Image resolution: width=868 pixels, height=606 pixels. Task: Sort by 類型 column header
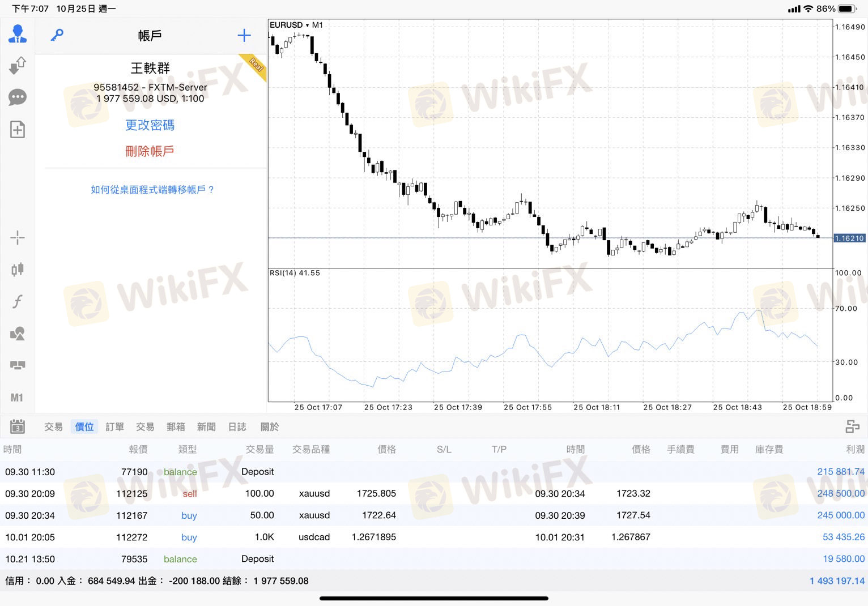click(x=188, y=450)
